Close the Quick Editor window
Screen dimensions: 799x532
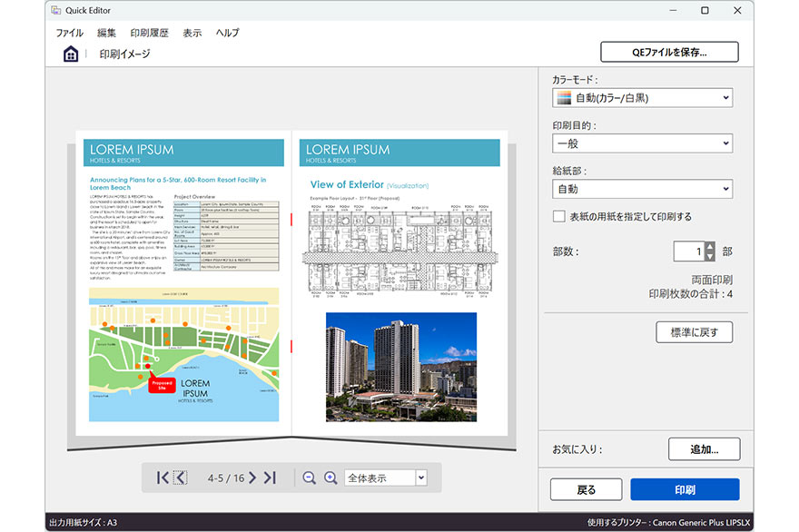tap(737, 10)
